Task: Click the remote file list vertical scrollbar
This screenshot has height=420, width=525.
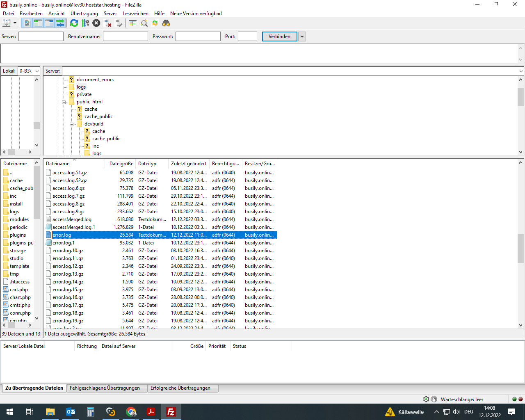Action: [520, 248]
